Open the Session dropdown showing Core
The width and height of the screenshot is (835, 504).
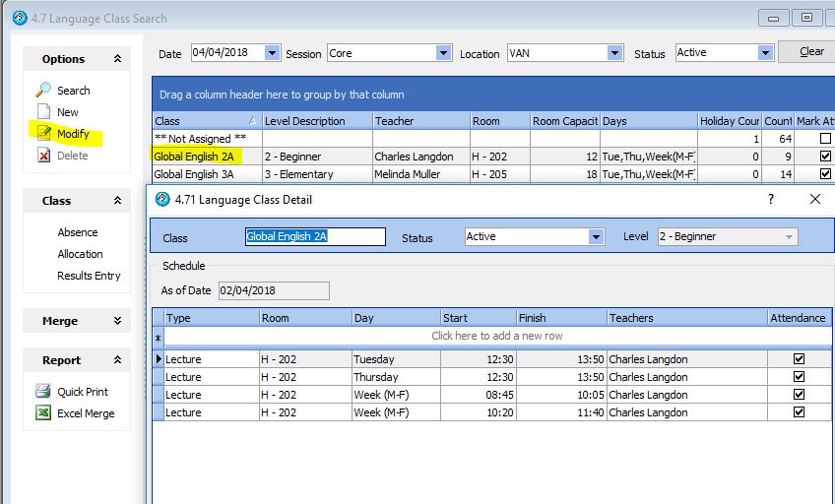tap(443, 53)
